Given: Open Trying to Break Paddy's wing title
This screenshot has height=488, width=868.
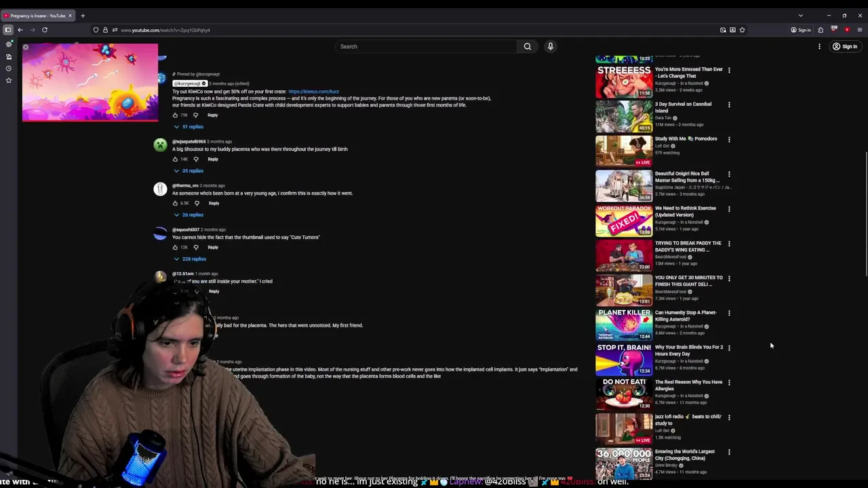Looking at the screenshot, I should pyautogui.click(x=688, y=247).
